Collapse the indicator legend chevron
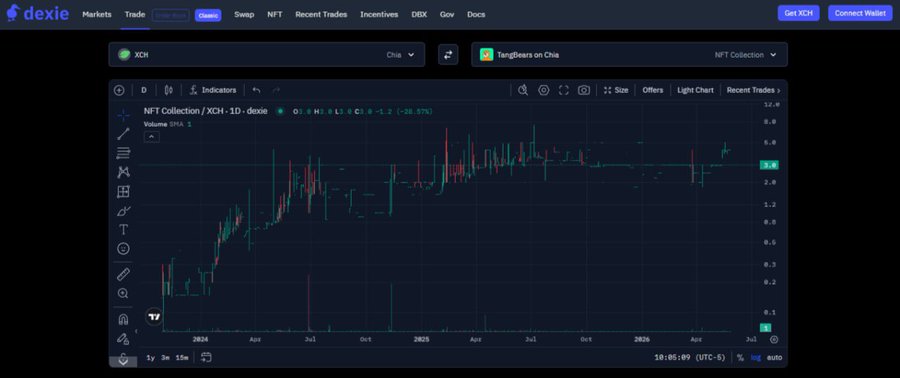 pyautogui.click(x=152, y=137)
